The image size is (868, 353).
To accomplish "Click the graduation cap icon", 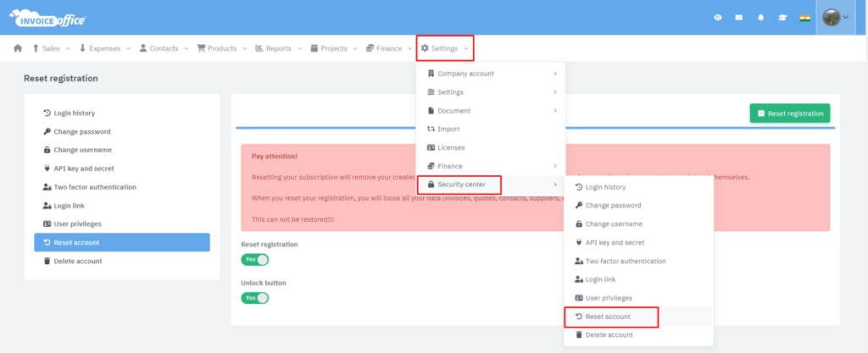I will pyautogui.click(x=782, y=18).
